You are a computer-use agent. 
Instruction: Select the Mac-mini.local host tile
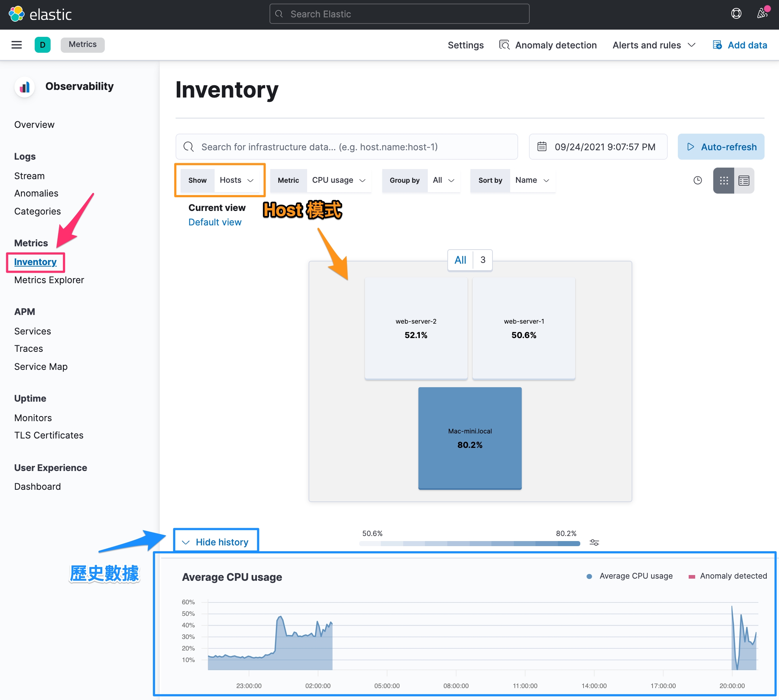(x=470, y=438)
